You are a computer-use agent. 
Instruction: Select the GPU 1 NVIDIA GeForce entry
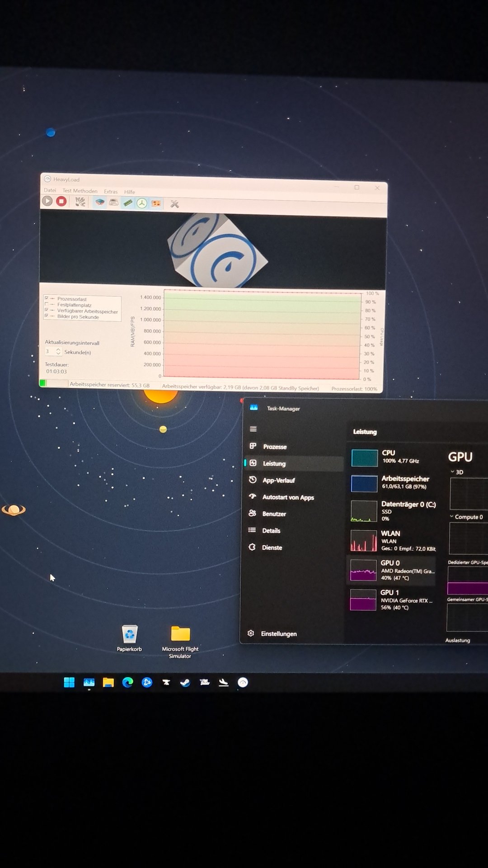[x=391, y=600]
